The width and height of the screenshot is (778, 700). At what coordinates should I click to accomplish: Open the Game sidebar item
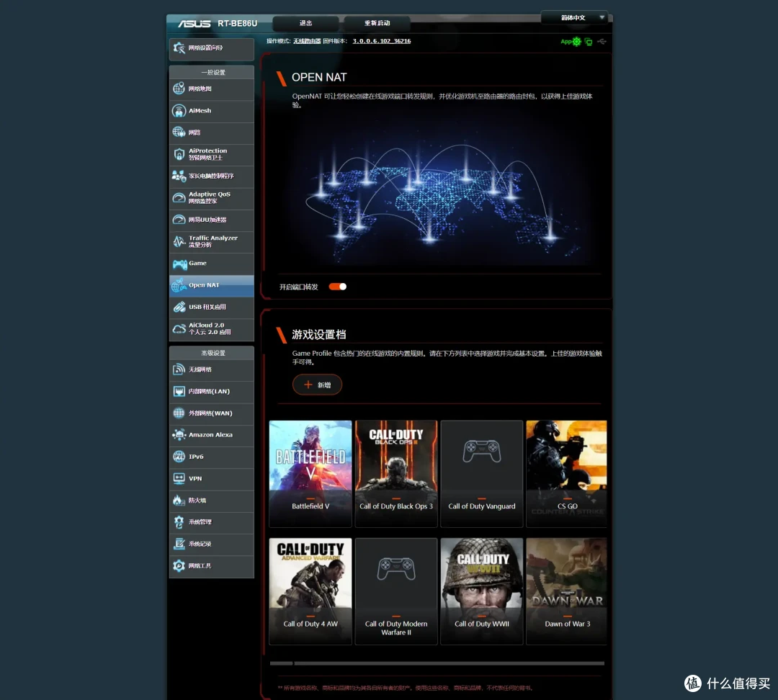click(x=211, y=264)
